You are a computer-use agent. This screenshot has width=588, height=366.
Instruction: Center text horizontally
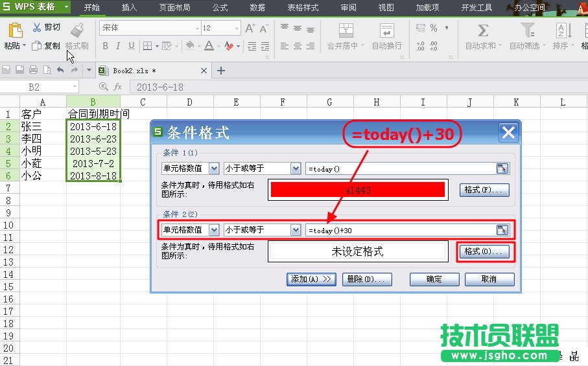point(298,46)
